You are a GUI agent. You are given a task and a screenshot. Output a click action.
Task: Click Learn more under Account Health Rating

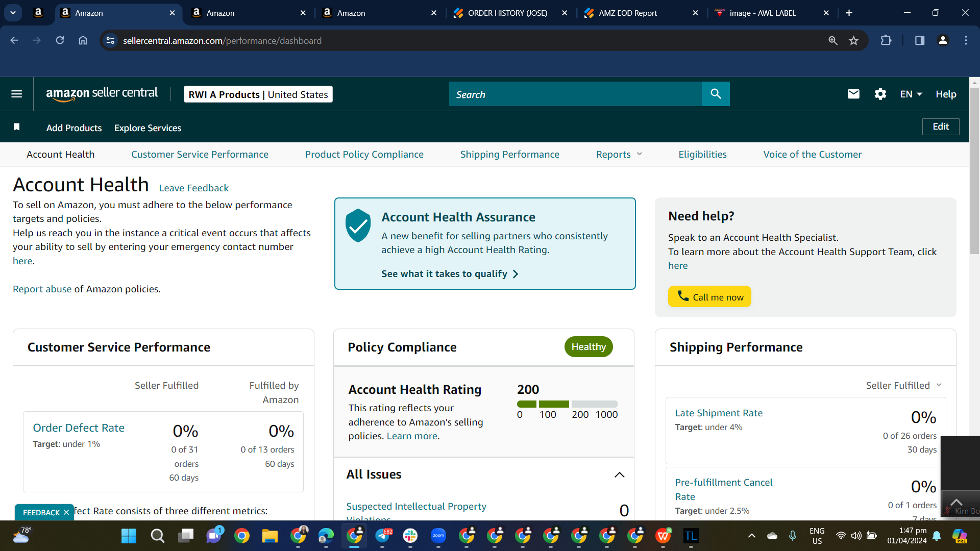(412, 436)
